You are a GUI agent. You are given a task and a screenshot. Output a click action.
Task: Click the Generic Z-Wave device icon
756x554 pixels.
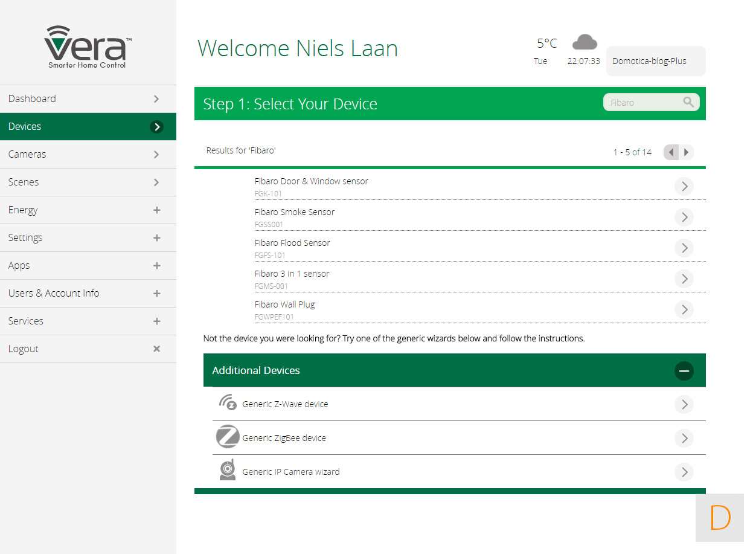(x=228, y=402)
